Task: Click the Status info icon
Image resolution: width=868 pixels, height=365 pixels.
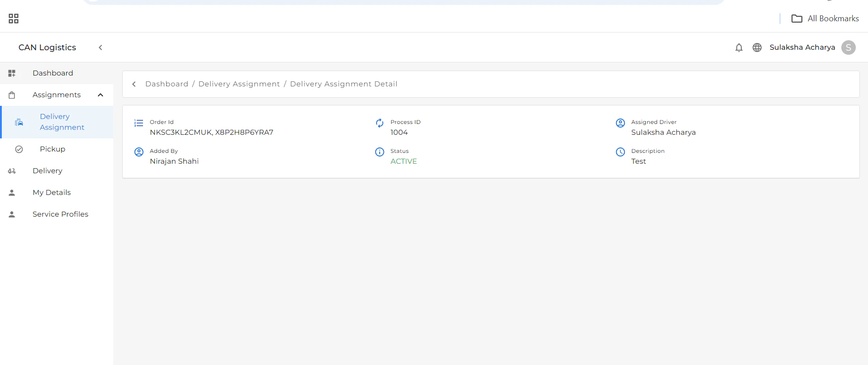Action: (380, 152)
